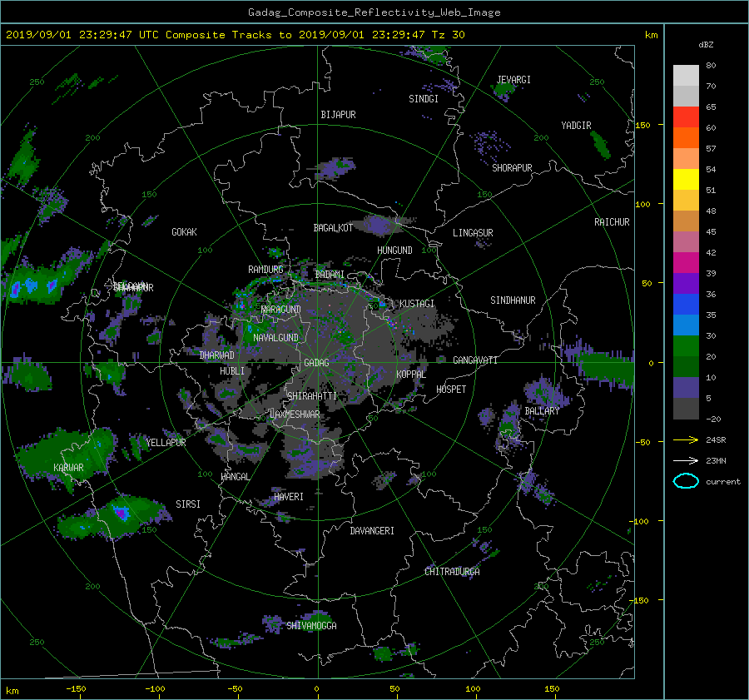Screen dimensions: 749x700
Task: Click the CHITRADURGA city label
Action: pyautogui.click(x=452, y=572)
